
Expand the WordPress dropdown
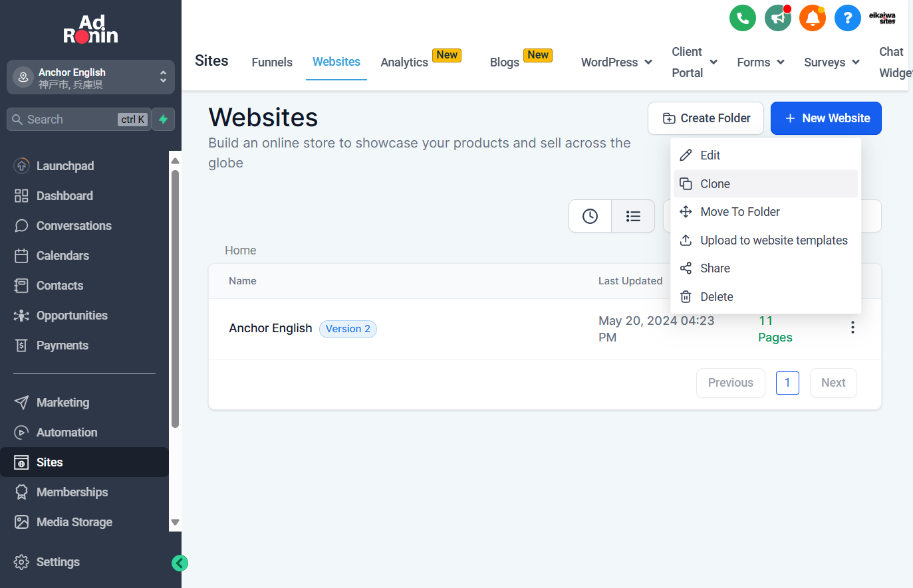(x=616, y=62)
